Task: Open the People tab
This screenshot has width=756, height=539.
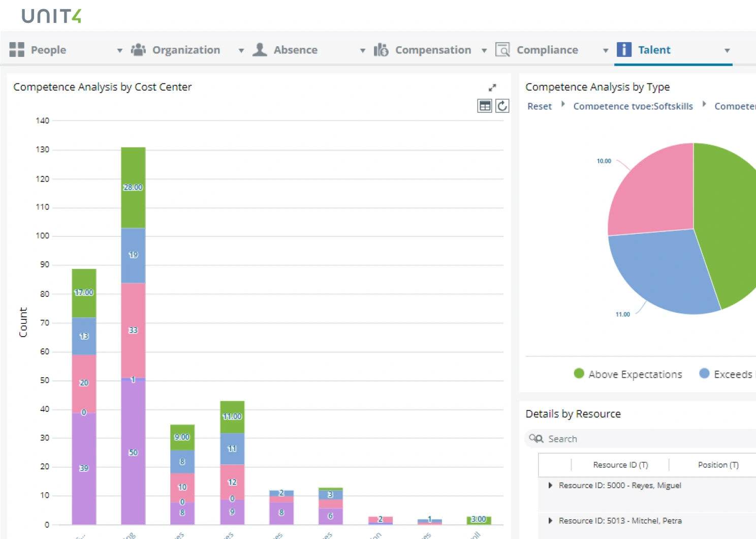Action: [48, 50]
